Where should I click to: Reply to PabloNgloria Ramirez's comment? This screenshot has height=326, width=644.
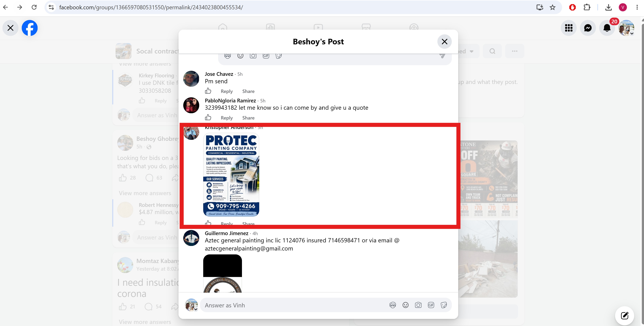point(227,118)
